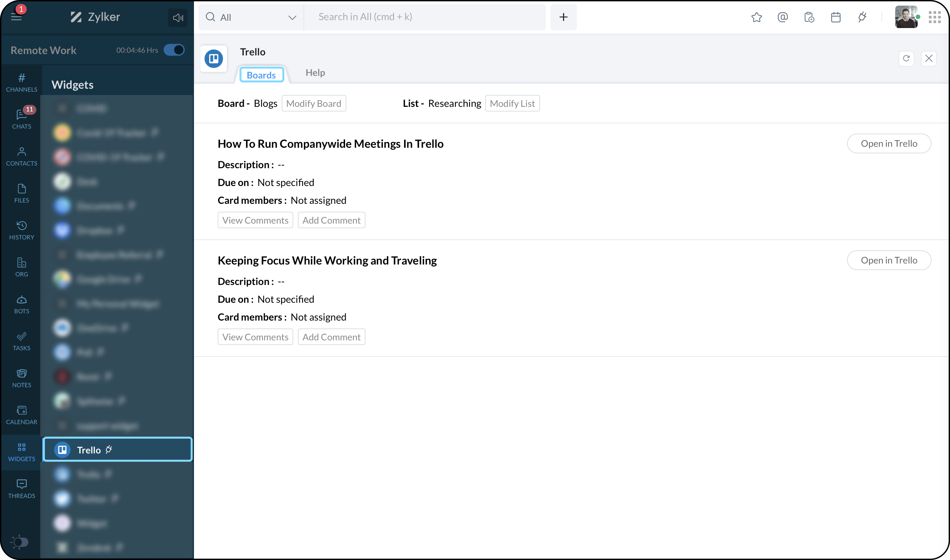Image resolution: width=950 pixels, height=560 pixels.
Task: Click the plus new button
Action: (563, 17)
